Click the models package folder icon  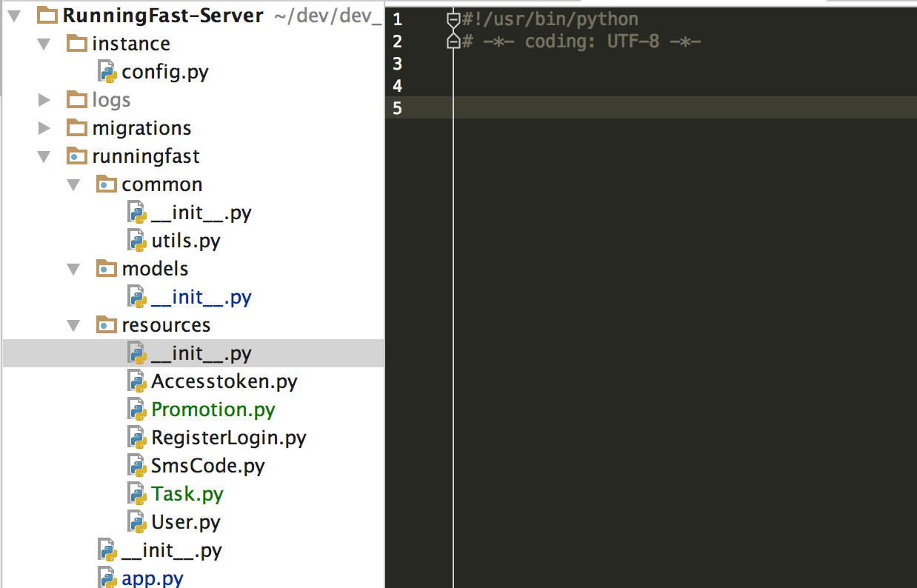pos(107,269)
